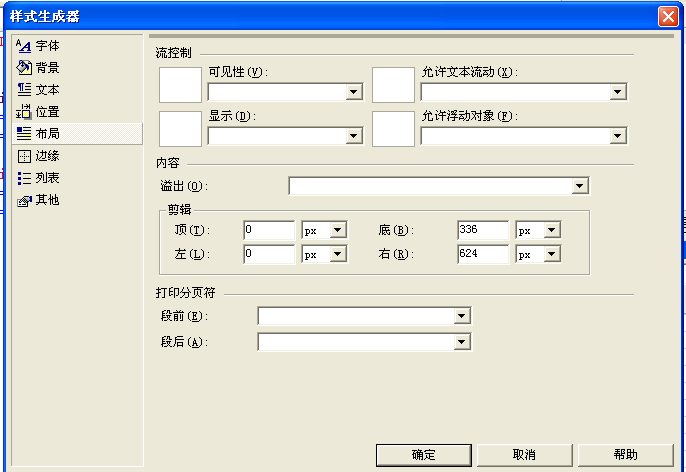This screenshot has height=472, width=686.
Task: Select the 边缘 edges icon
Action: tap(24, 156)
